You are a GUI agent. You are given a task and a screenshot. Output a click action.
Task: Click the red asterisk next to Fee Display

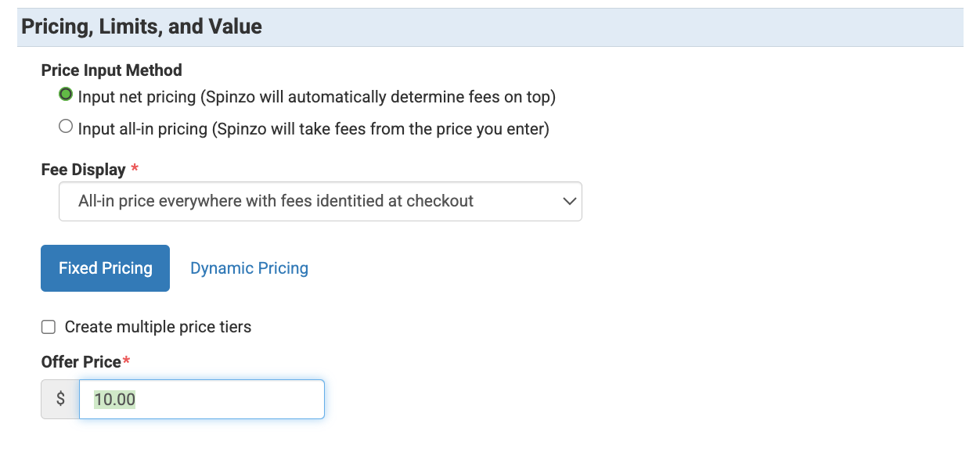[x=135, y=169]
